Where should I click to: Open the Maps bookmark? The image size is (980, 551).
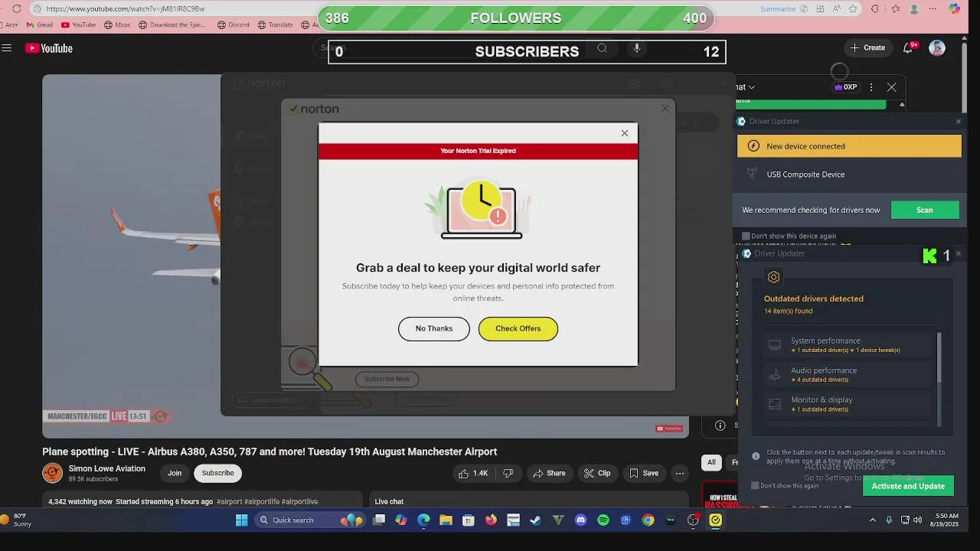[x=117, y=24]
